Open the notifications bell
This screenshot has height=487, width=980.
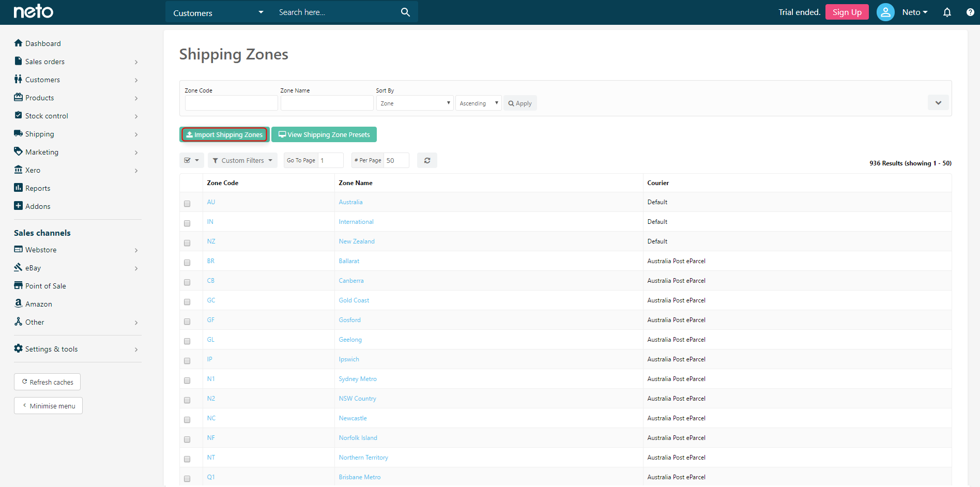(x=947, y=12)
